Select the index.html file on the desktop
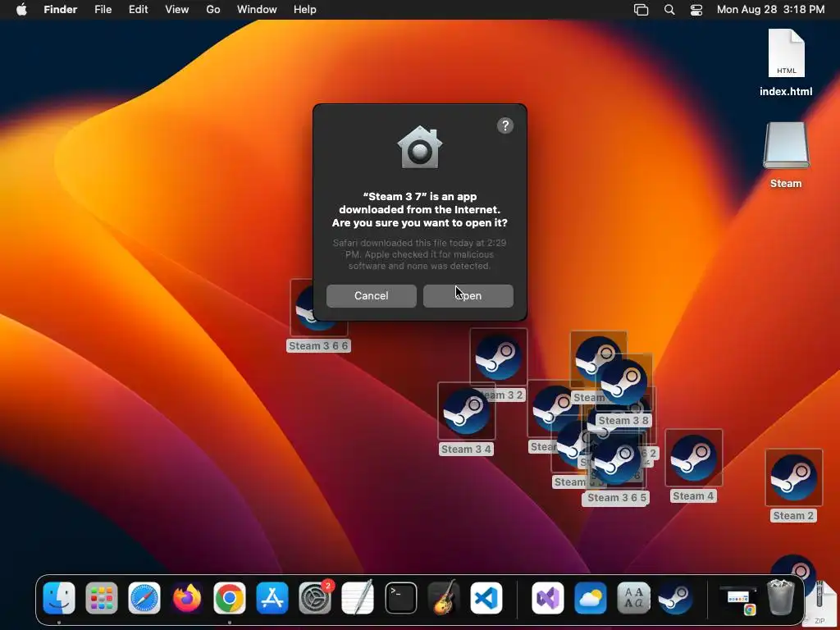The height and width of the screenshot is (630, 840). click(786, 62)
